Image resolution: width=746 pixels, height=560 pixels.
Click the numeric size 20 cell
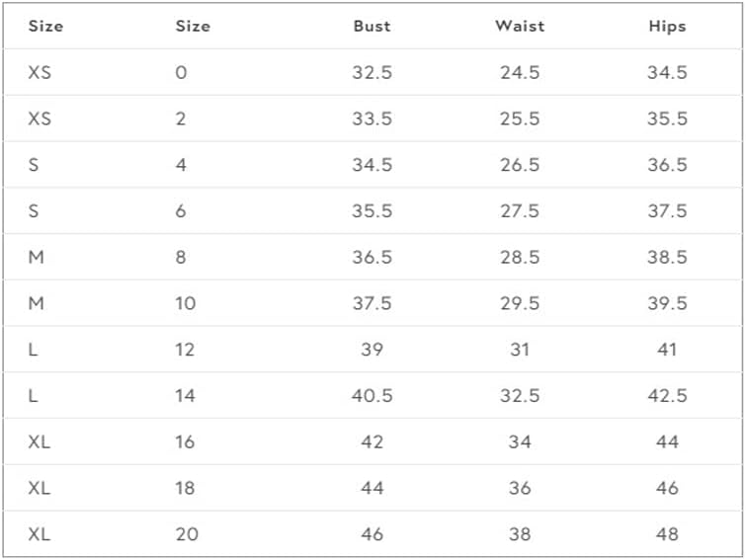point(187,534)
